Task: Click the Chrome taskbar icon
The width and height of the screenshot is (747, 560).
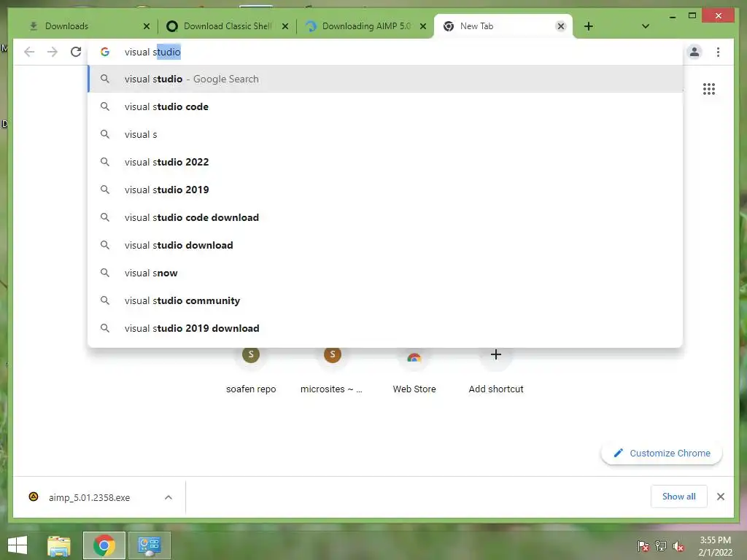Action: pos(104,545)
